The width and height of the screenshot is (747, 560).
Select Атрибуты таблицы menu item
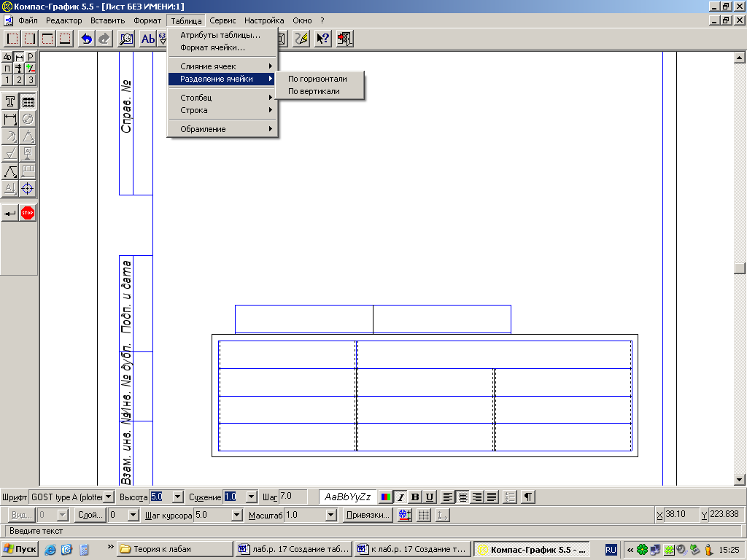222,35
